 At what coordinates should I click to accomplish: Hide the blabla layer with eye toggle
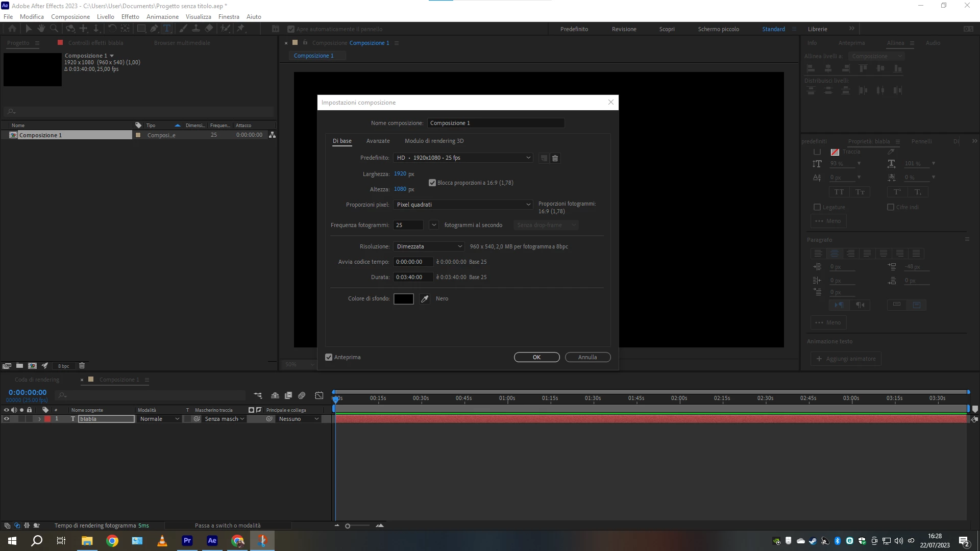[x=7, y=419]
